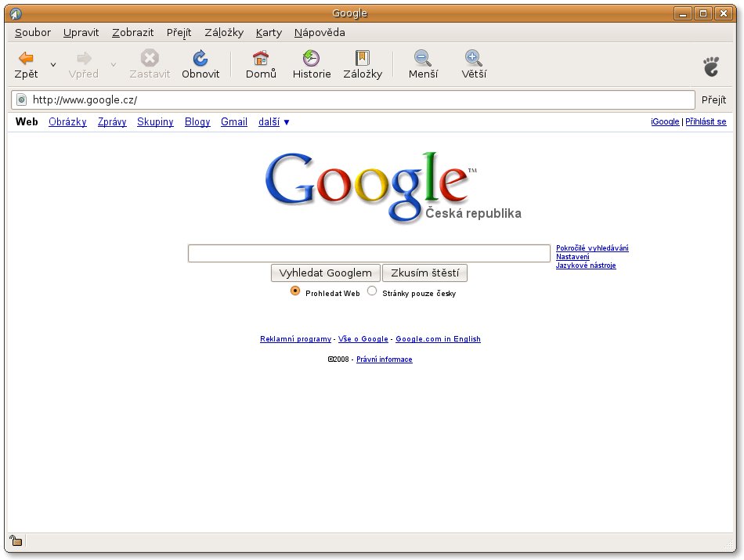
Task: Open the Záložky bookmarks toolbar icon
Action: [x=363, y=59]
